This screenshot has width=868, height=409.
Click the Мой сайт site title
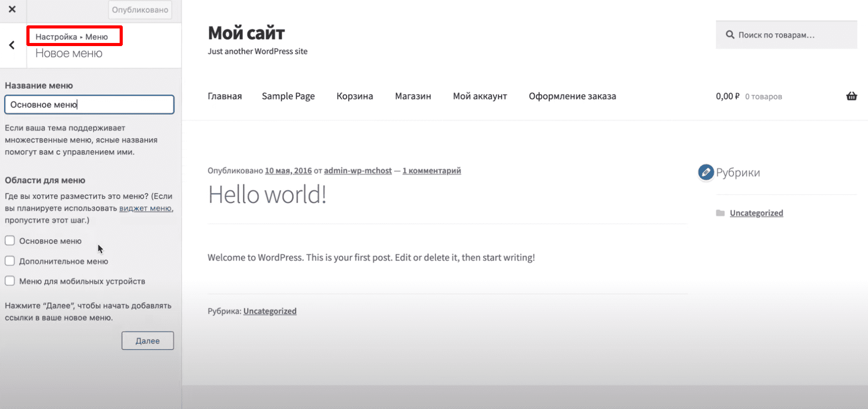[247, 33]
